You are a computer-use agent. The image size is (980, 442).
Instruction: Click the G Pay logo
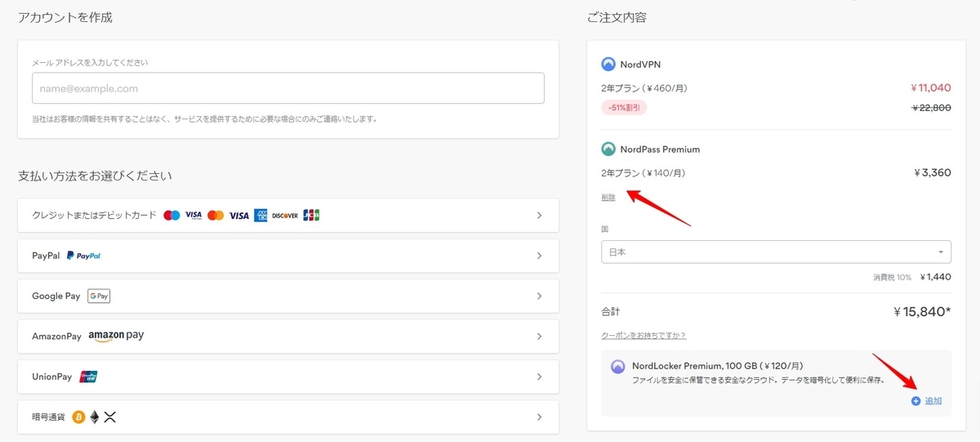coord(99,296)
